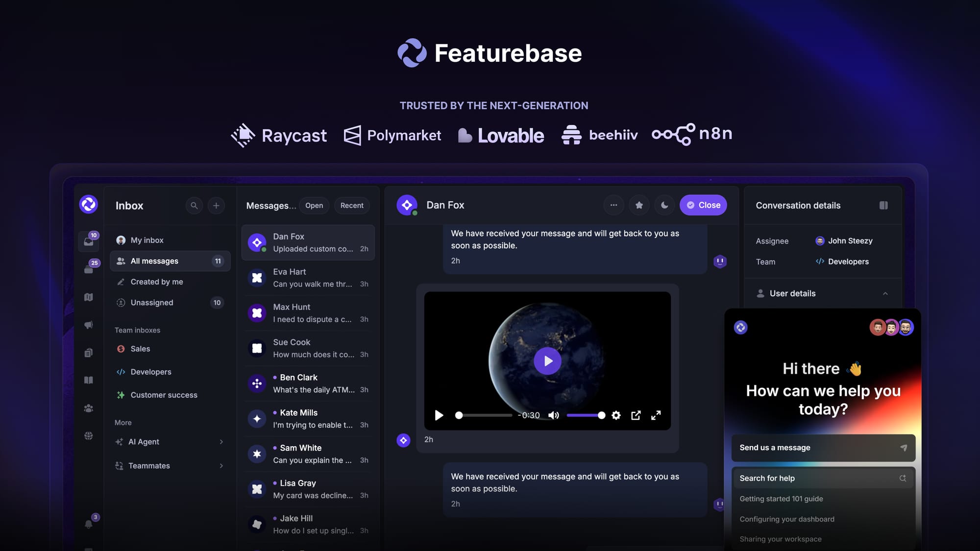
Task: Toggle the Conversation details panel visibility
Action: pyautogui.click(x=883, y=205)
